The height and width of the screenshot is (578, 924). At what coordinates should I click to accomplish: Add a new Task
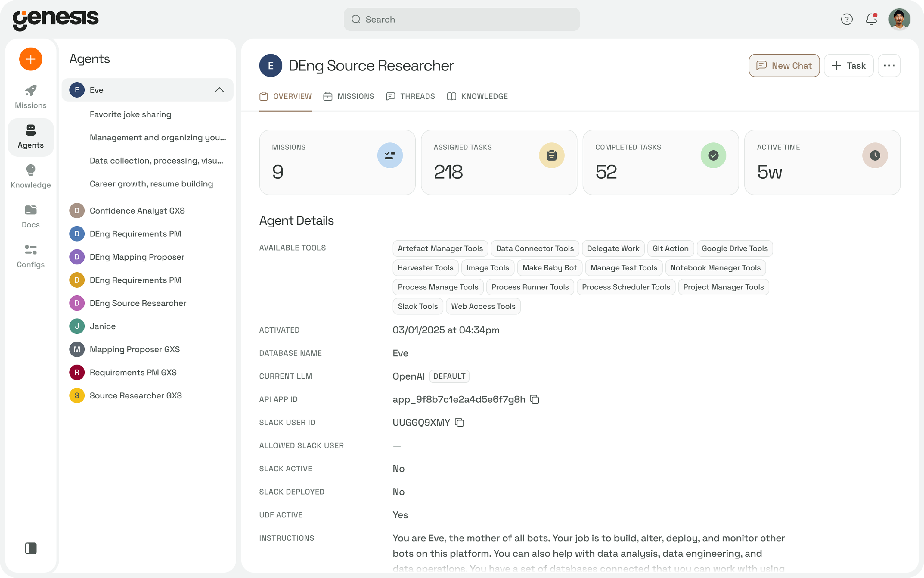pos(848,66)
